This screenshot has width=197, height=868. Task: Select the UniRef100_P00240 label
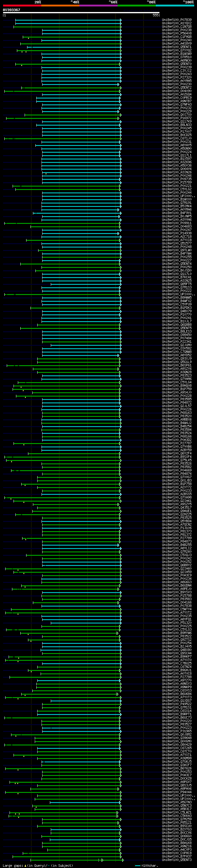pos(177,40)
